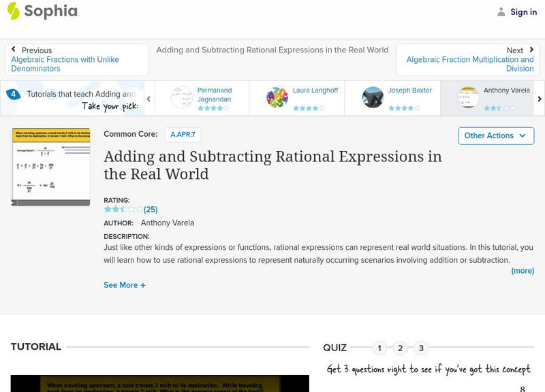545x392 pixels.
Task: Click the star rating under RATING
Action: 123,210
